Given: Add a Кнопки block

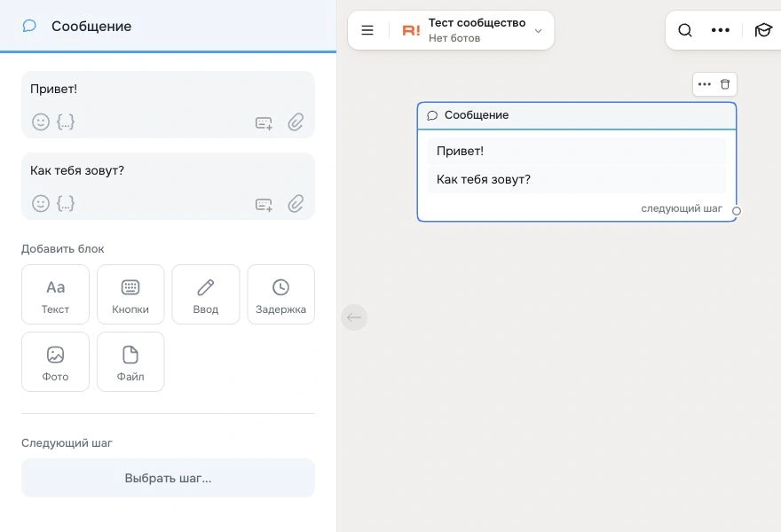Looking at the screenshot, I should [x=130, y=294].
